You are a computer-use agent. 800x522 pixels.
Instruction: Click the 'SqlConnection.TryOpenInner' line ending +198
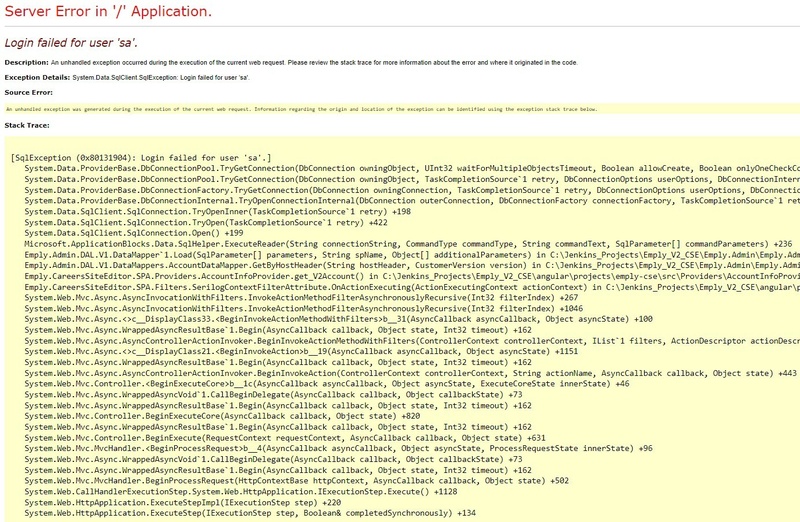(217, 211)
